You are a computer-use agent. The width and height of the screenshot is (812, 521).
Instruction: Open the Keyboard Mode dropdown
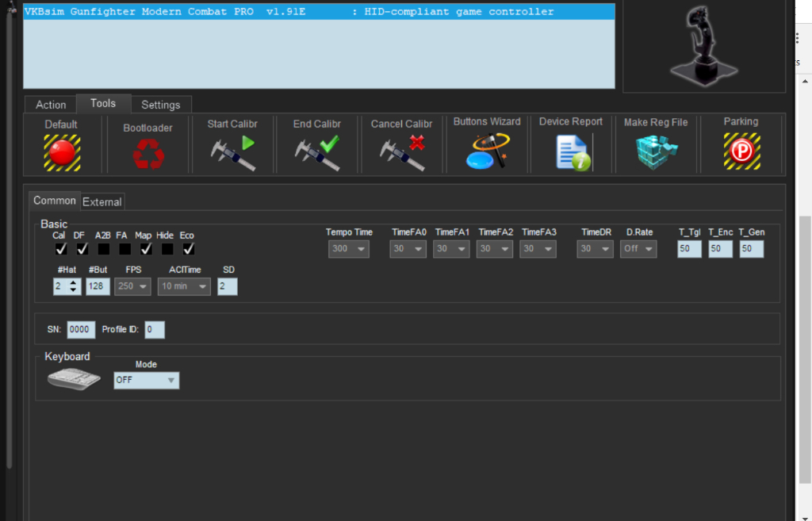(x=147, y=381)
